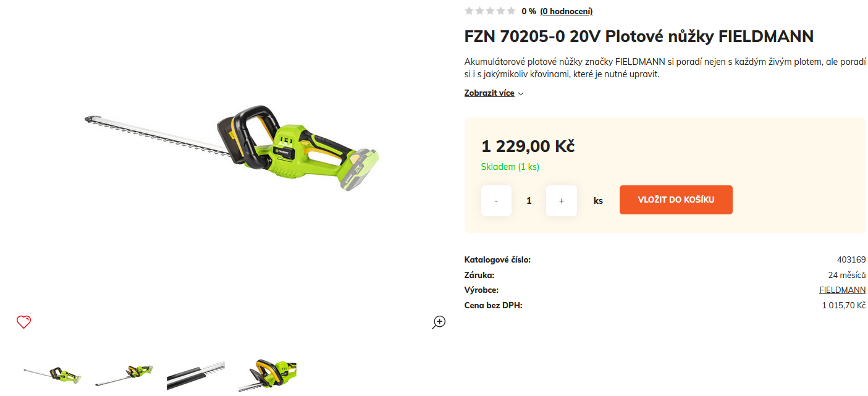
Task: Rate product with the second star
Action: point(479,11)
